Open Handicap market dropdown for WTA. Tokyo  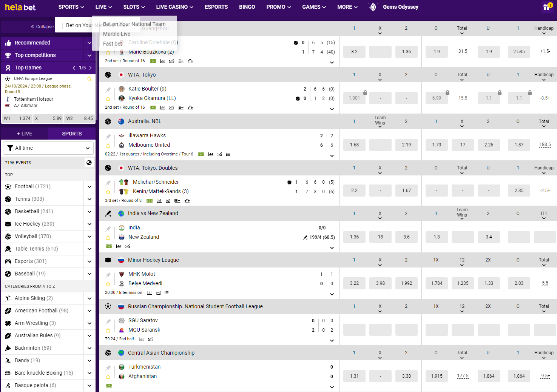(x=544, y=77)
